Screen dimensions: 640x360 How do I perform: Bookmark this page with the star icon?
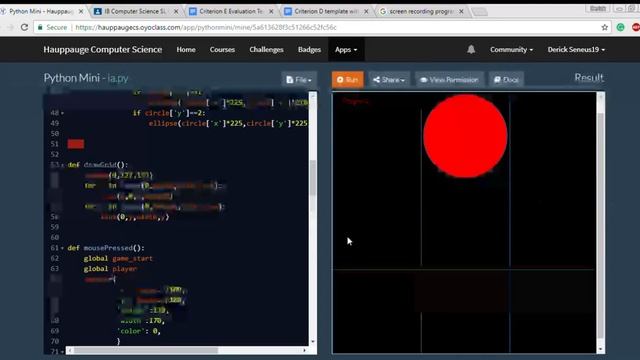coord(604,27)
